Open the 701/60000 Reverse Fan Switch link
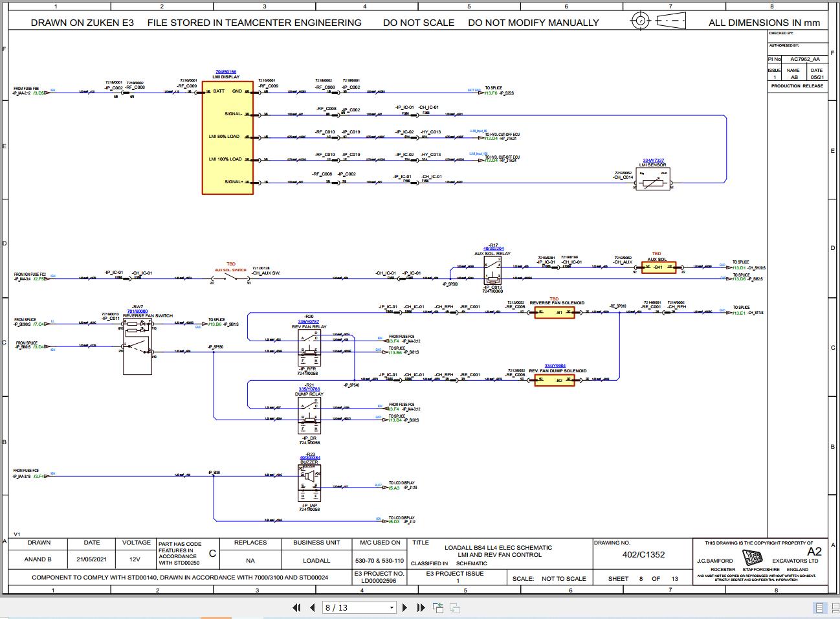Viewport: 840px width, 619px height. click(x=137, y=311)
